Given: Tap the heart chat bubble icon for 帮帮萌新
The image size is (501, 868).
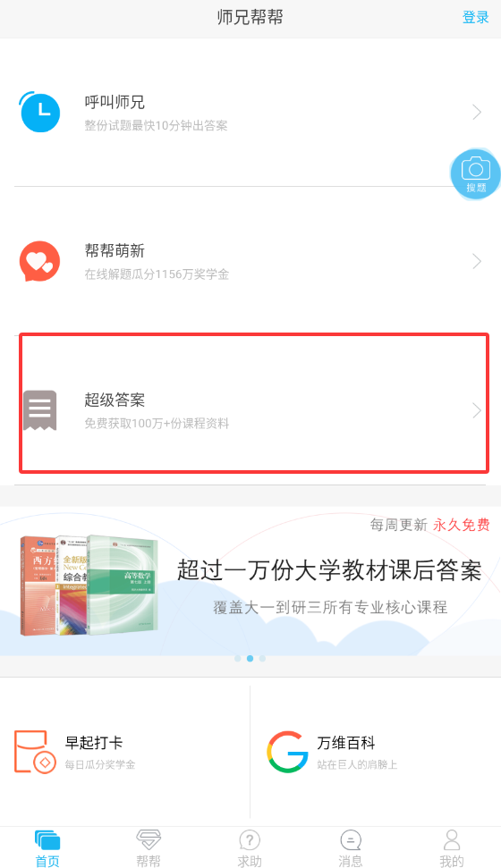Looking at the screenshot, I should click(39, 261).
